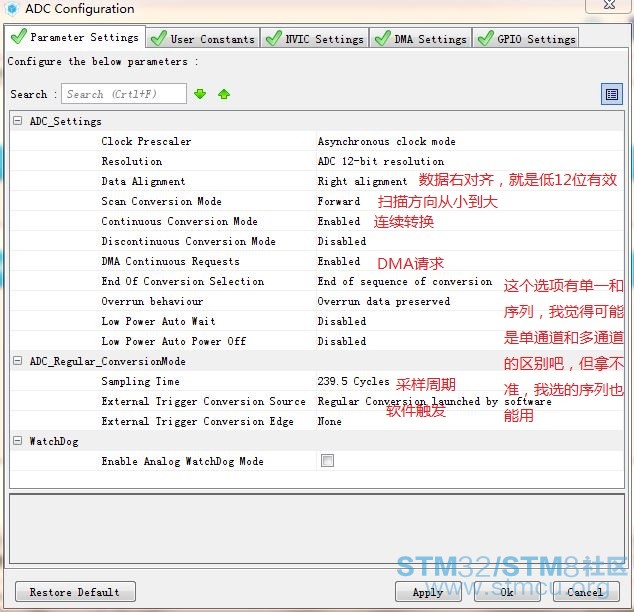Switch to the Parameter Settings tab

[x=75, y=37]
